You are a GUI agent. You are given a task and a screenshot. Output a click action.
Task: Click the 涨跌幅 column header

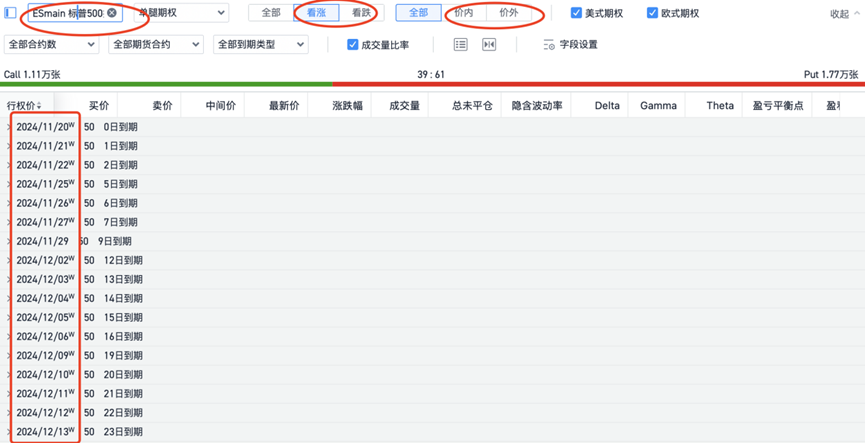(348, 106)
